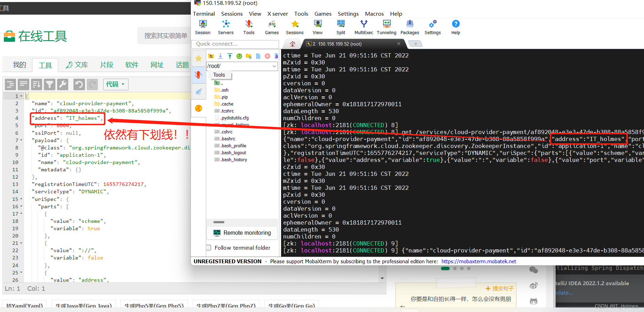The height and width of the screenshot is (312, 644).
Task: Expand the /root/ path dropdown
Action: tap(274, 66)
